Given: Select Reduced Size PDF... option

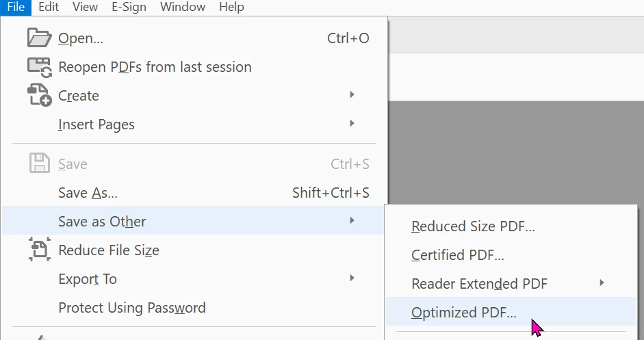Looking at the screenshot, I should tap(473, 226).
